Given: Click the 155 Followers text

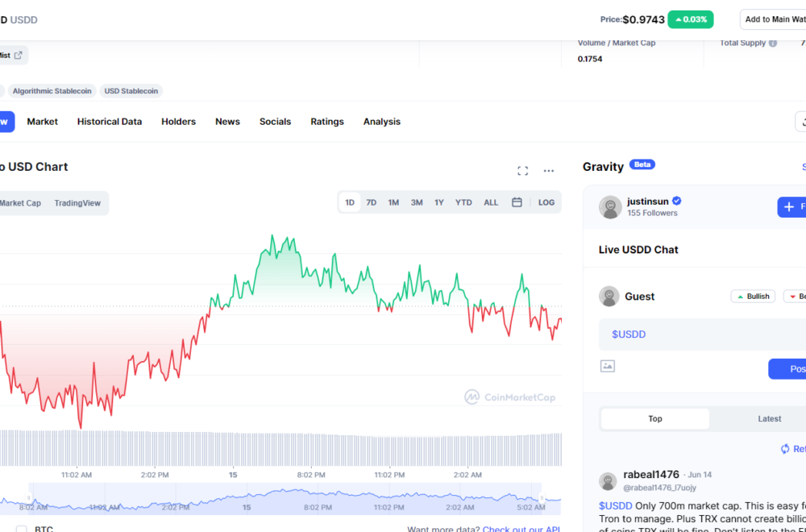Looking at the screenshot, I should tap(652, 213).
